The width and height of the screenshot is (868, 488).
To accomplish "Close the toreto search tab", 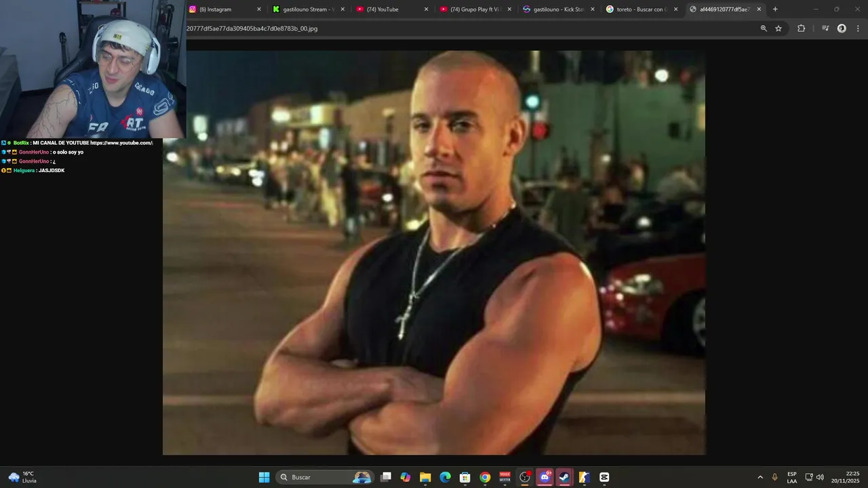I will pyautogui.click(x=675, y=9).
